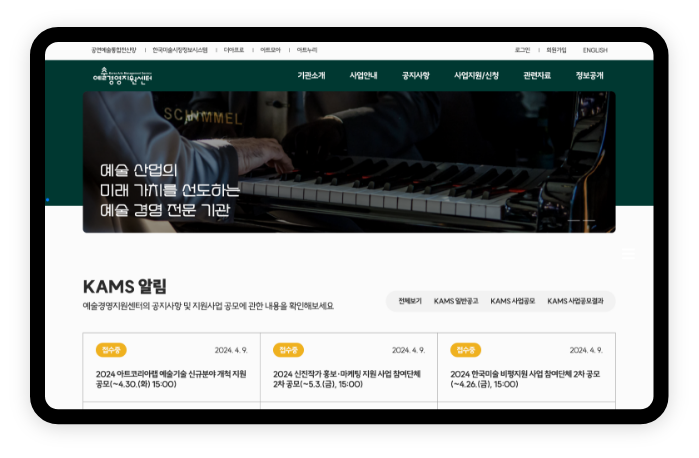Click the piano hero banner image
Screen dimensions: 699x458
(349, 162)
